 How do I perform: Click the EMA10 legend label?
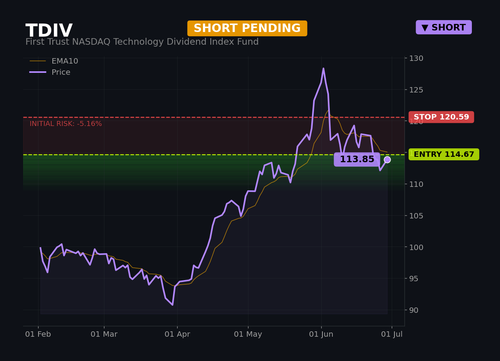pyautogui.click(x=65, y=61)
